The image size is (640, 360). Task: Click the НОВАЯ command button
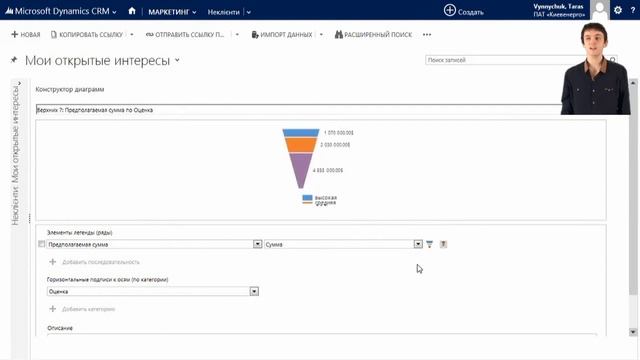click(26, 35)
